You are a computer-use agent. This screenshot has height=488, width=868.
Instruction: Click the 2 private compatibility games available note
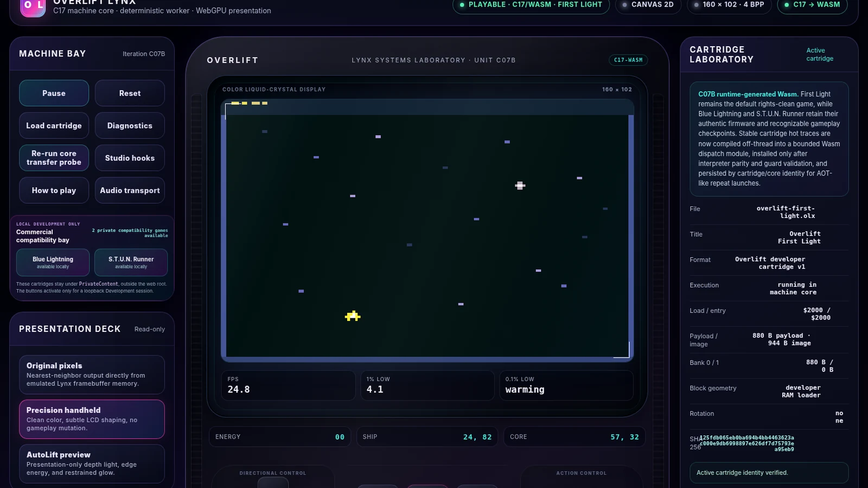[x=130, y=233]
